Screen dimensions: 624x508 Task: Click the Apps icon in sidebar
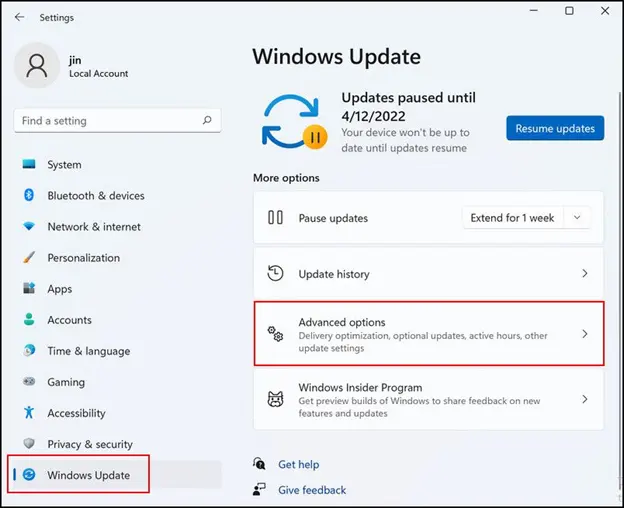pos(29,288)
